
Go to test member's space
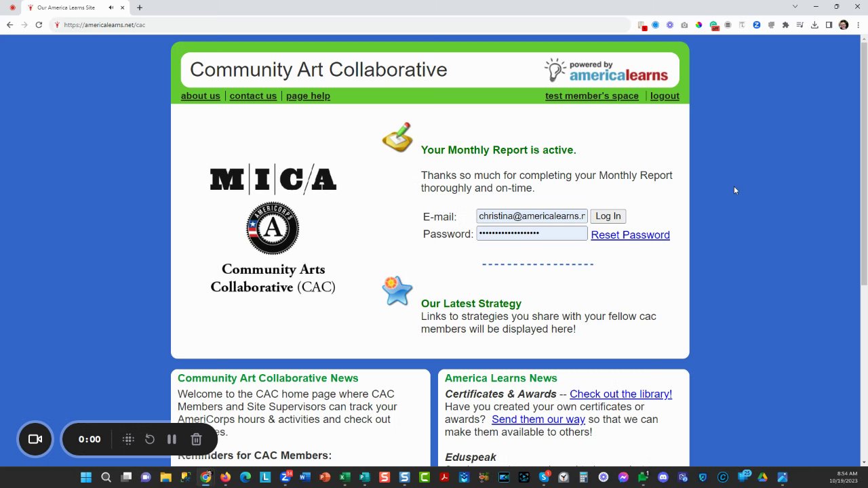[592, 96]
